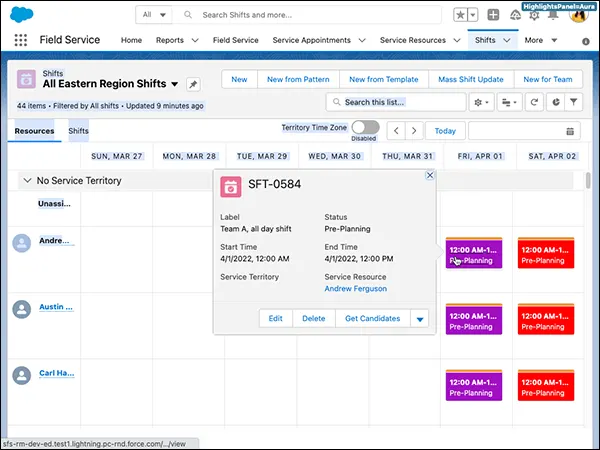600x450 pixels.
Task: Open Austin resource link
Action: 56,307
